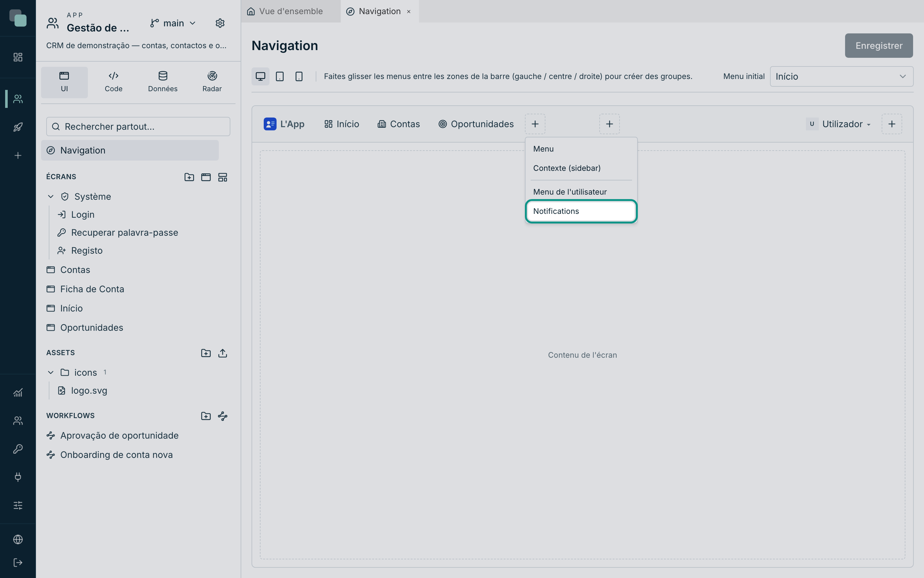Add new folder in Assets section

(x=206, y=353)
